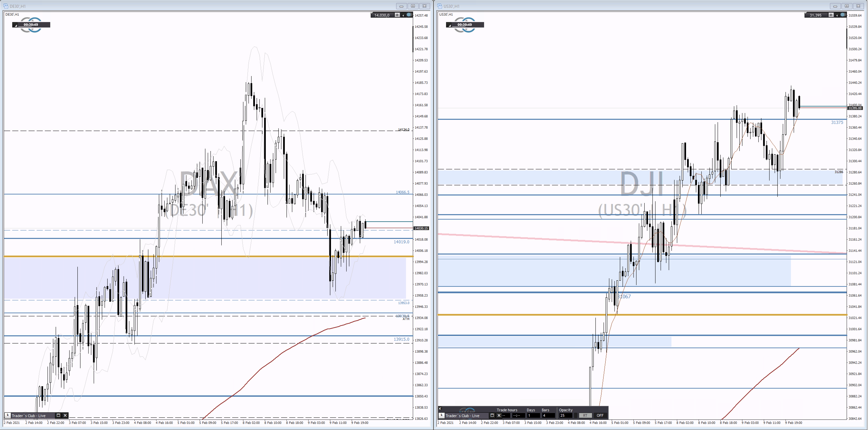The image size is (868, 430).
Task: Click the 14066.5 level label on the DAX chart
Action: point(403,192)
